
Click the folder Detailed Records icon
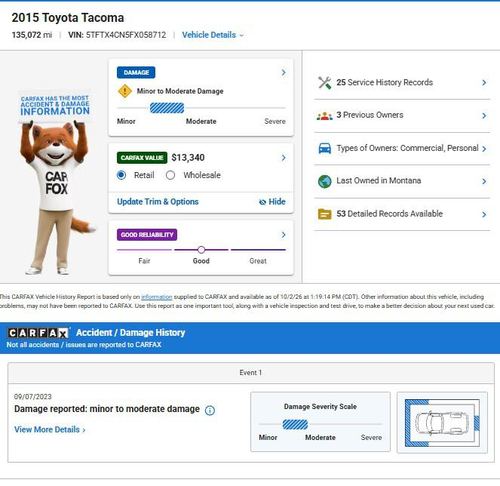coord(324,214)
